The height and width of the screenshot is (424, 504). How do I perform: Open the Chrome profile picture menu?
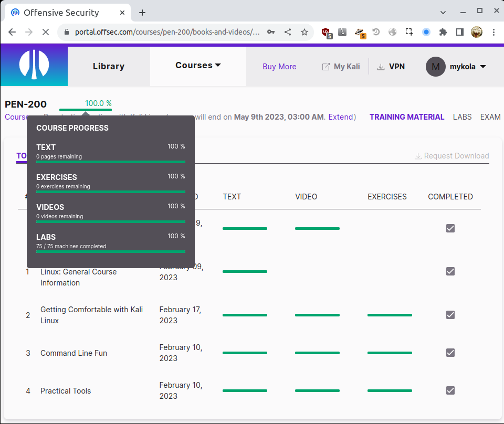pyautogui.click(x=477, y=32)
